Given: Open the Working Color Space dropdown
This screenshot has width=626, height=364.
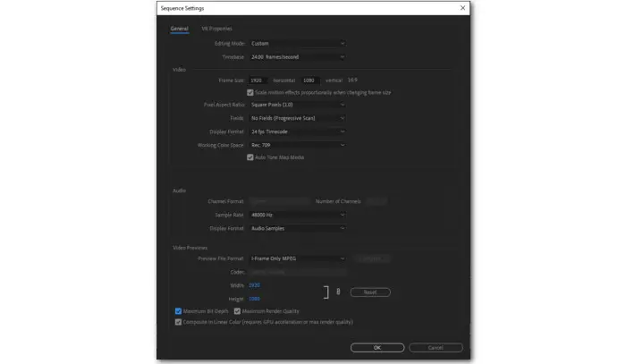Looking at the screenshot, I should pos(297,145).
